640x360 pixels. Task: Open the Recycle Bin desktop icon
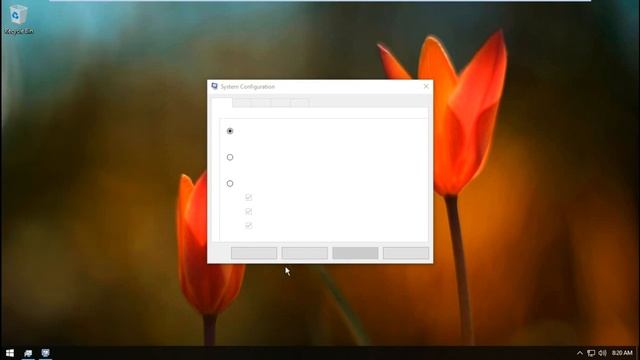click(18, 20)
